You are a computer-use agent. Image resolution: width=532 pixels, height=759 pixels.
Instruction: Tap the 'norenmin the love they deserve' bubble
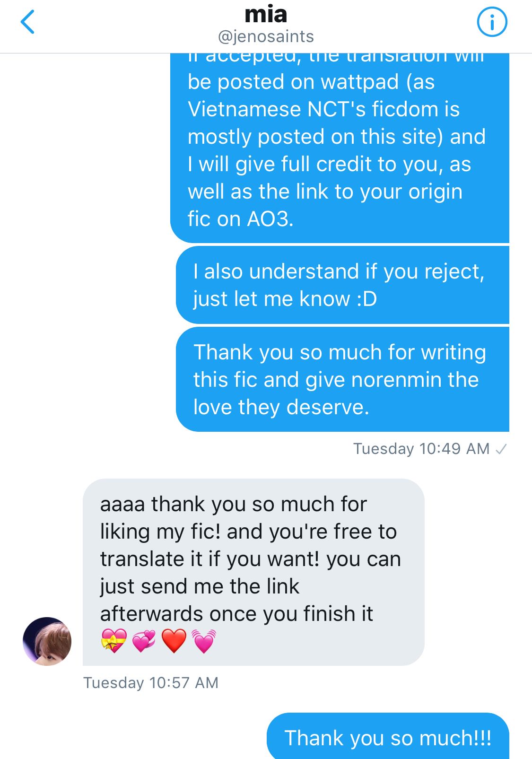tap(342, 379)
